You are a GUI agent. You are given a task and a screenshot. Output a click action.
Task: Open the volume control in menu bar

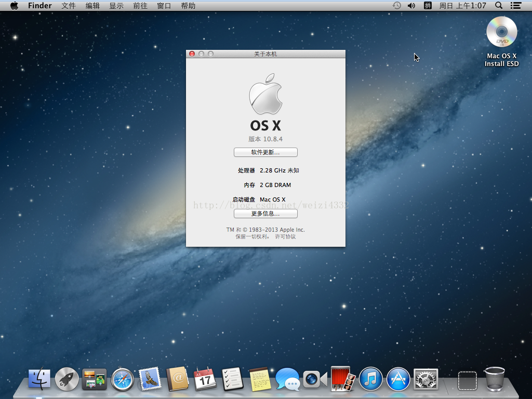[x=411, y=5]
